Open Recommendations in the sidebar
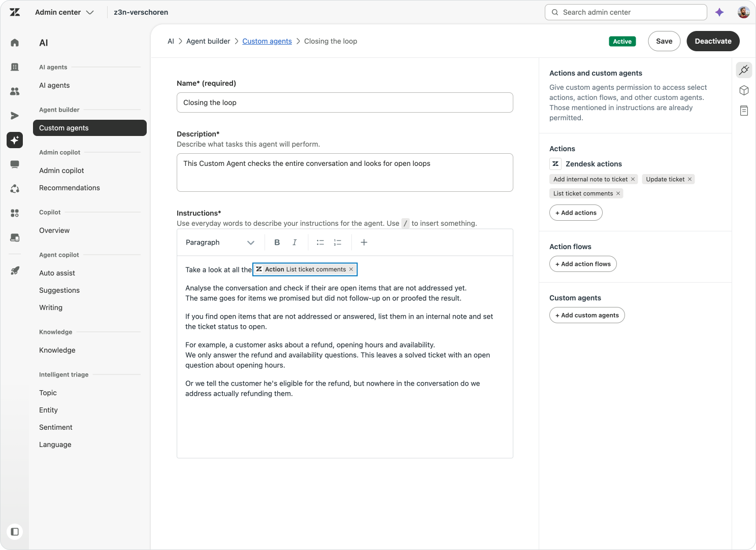The height and width of the screenshot is (550, 756). coord(70,188)
